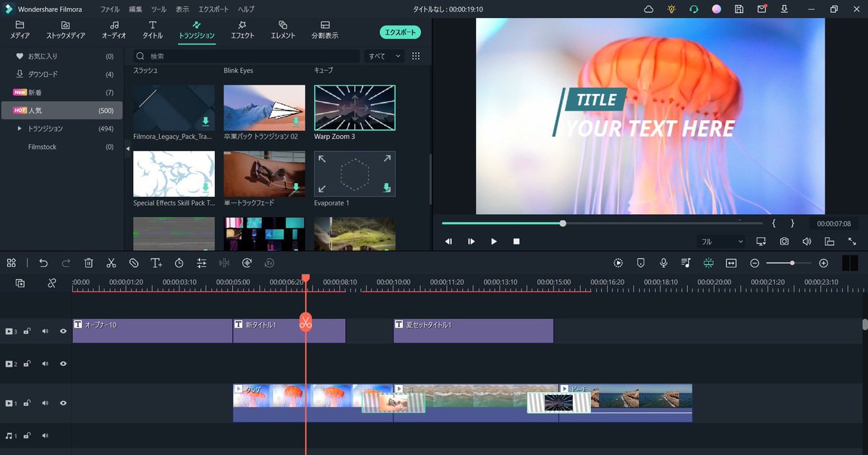Open the grid view options icon
Viewport: 868px width, 455px height.
[416, 56]
